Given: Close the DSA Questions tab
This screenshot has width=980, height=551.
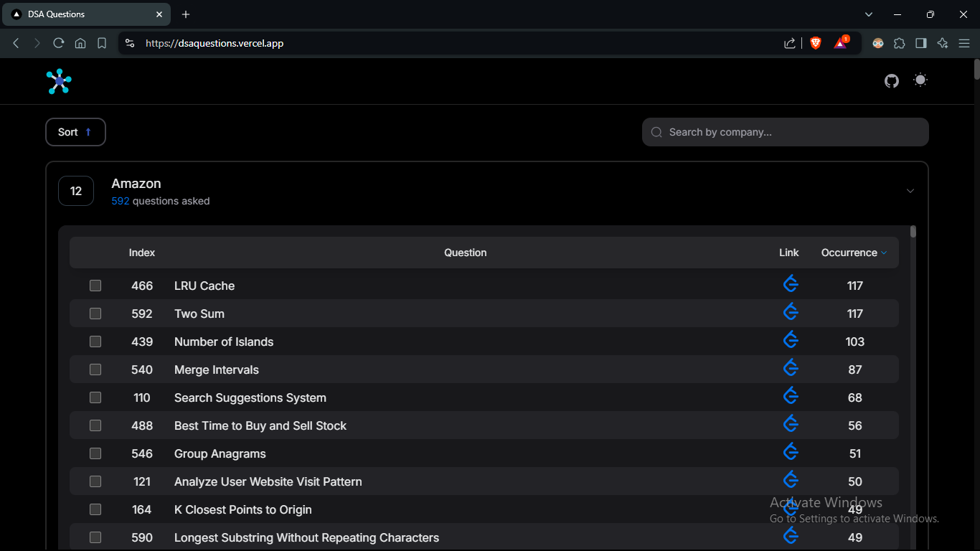Looking at the screenshot, I should pyautogui.click(x=159, y=14).
